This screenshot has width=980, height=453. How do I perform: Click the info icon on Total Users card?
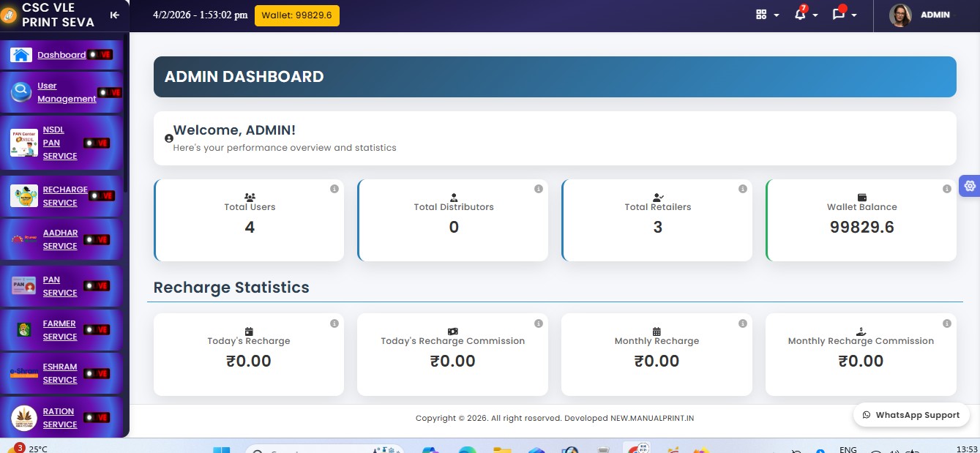click(x=334, y=189)
